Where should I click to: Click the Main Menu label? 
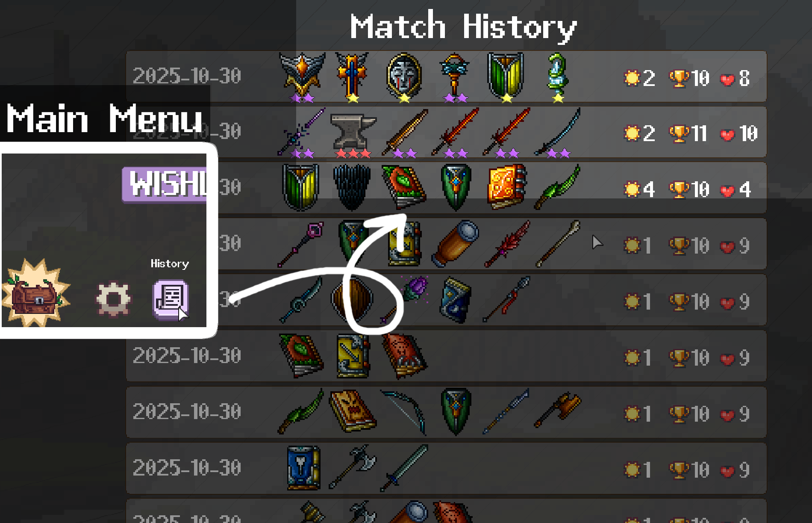(105, 118)
